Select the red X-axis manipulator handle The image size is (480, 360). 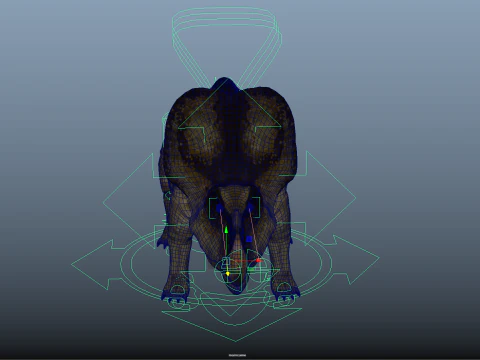click(258, 260)
